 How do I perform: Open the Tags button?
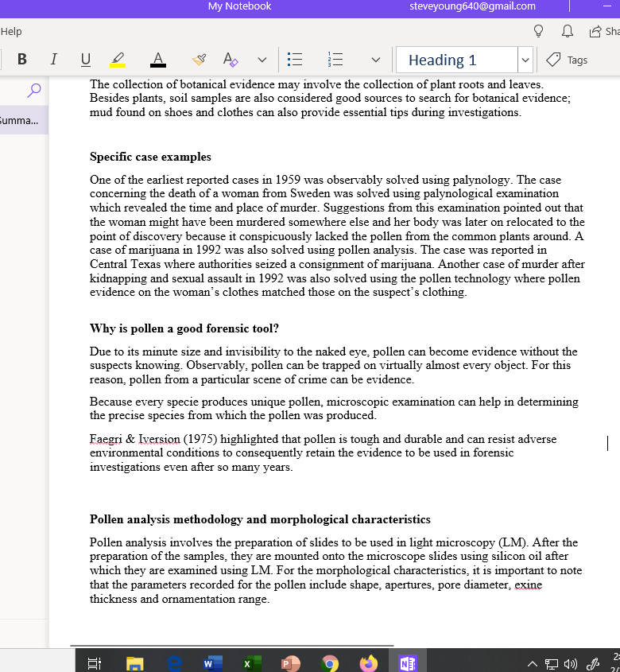point(568,60)
